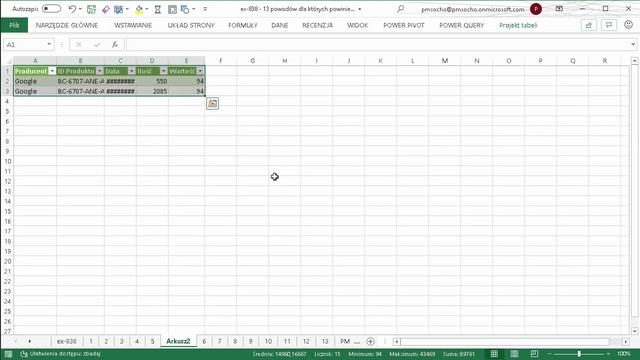The image size is (640, 360).
Task: Expand the Name Box dropdown arrow
Action: point(49,44)
